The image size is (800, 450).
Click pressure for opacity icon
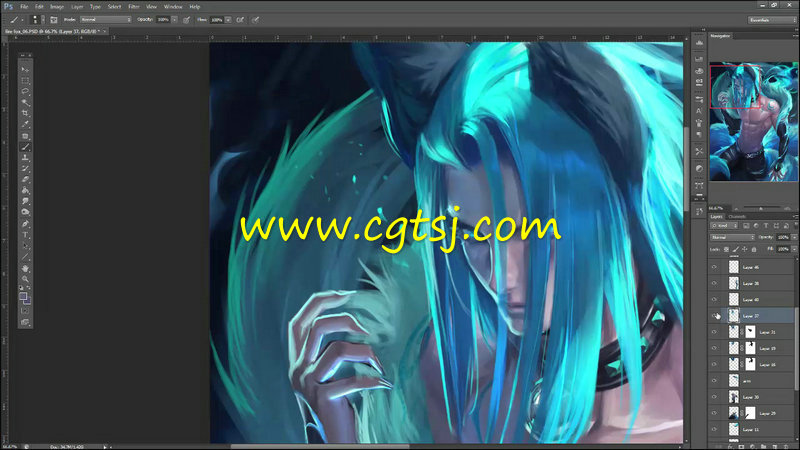(186, 20)
